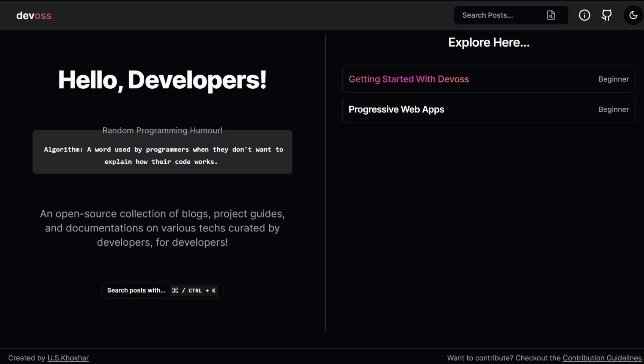Click the Algorithm joke text box

162,152
